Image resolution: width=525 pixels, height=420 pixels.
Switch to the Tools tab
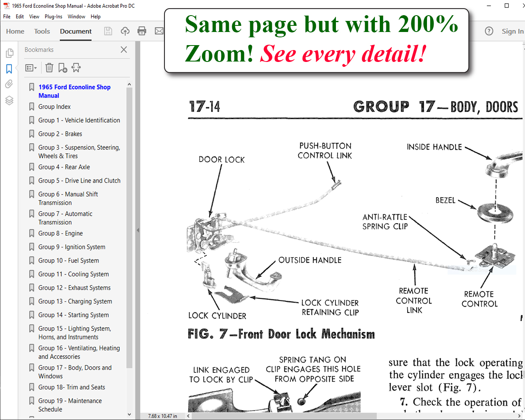[42, 31]
